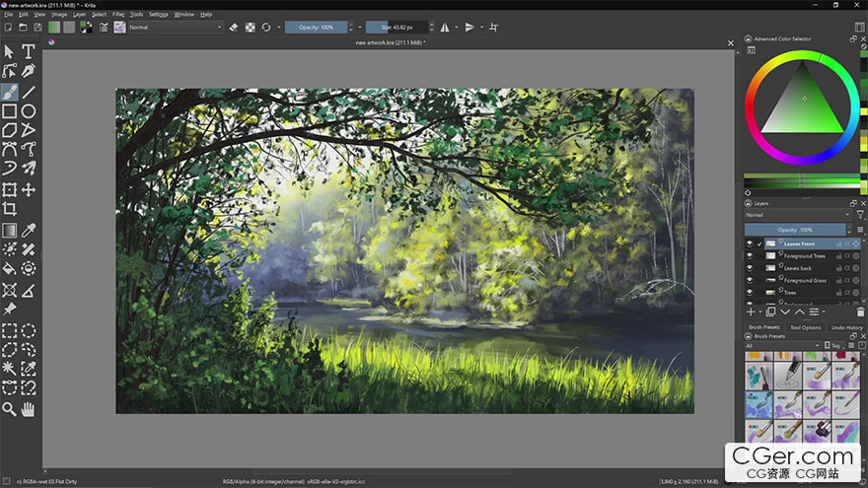Click the Gradient tool
This screenshot has height=488, width=868.
pos(9,230)
